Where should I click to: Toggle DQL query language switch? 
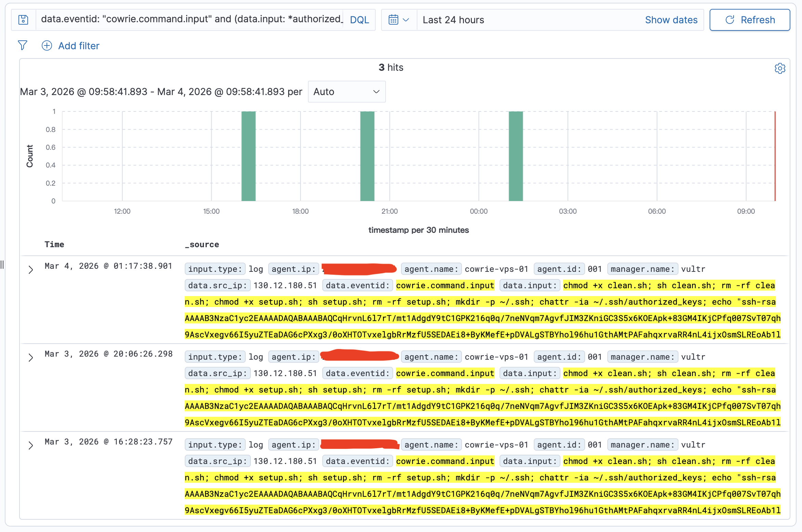coord(359,20)
